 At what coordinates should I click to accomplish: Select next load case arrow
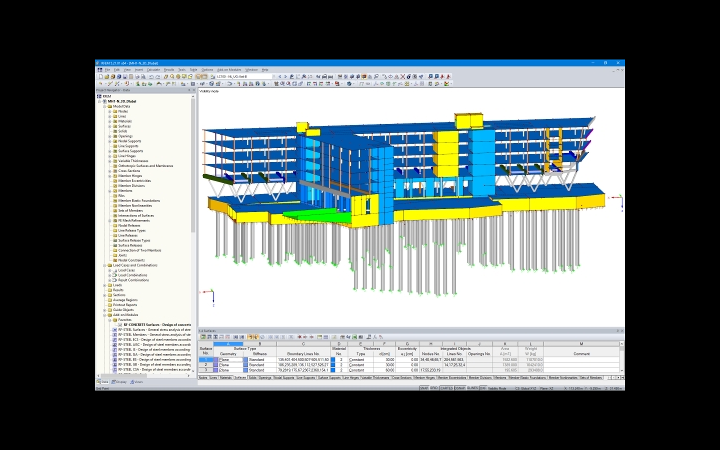click(285, 77)
